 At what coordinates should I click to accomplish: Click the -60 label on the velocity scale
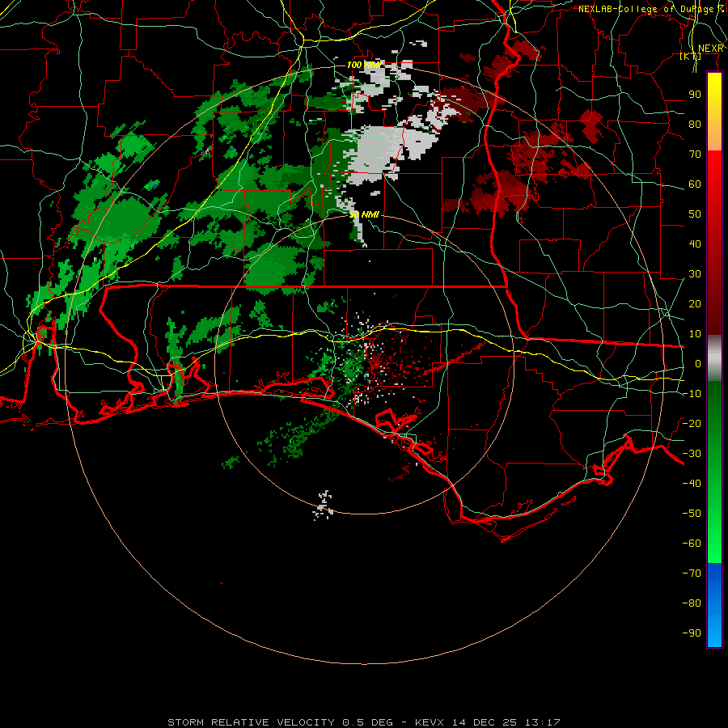(x=692, y=544)
